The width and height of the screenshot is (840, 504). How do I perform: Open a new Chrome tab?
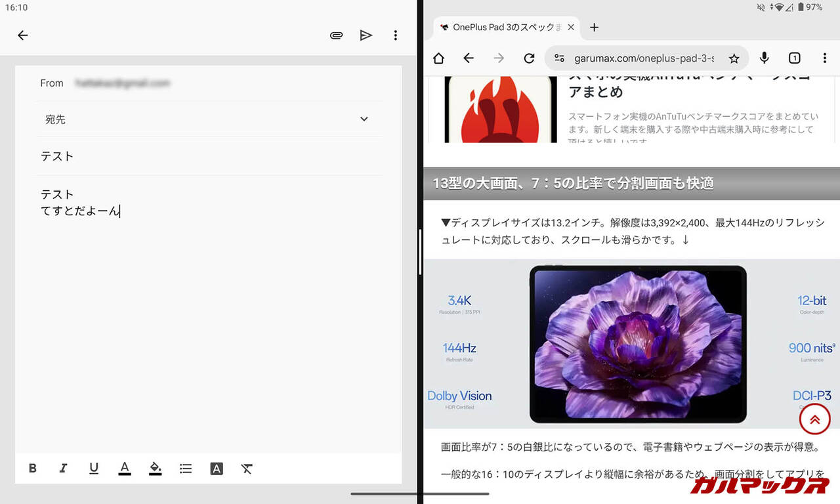coord(594,28)
